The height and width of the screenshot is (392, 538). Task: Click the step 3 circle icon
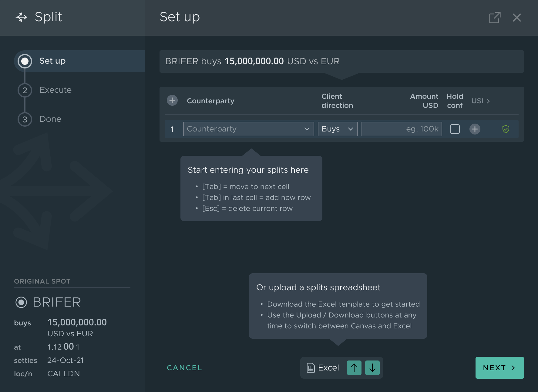25,119
